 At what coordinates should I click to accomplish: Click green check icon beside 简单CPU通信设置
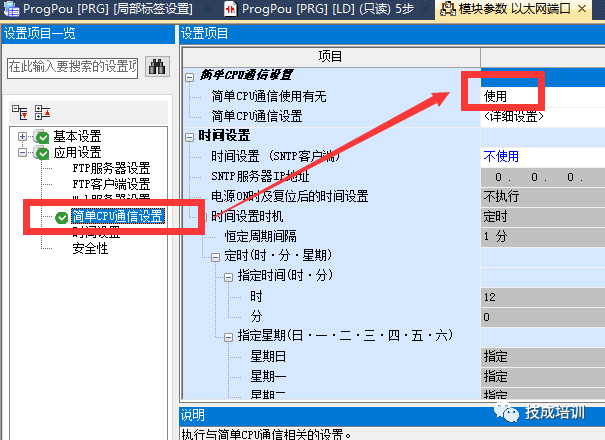point(62,217)
